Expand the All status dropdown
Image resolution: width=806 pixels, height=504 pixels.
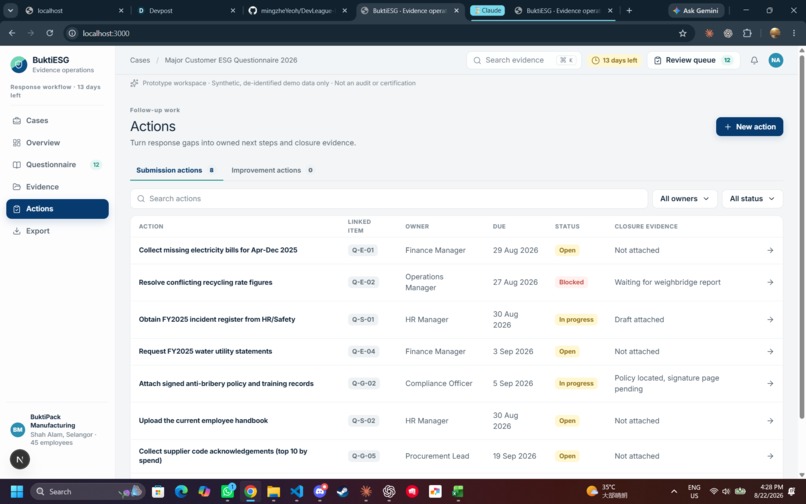tap(752, 199)
